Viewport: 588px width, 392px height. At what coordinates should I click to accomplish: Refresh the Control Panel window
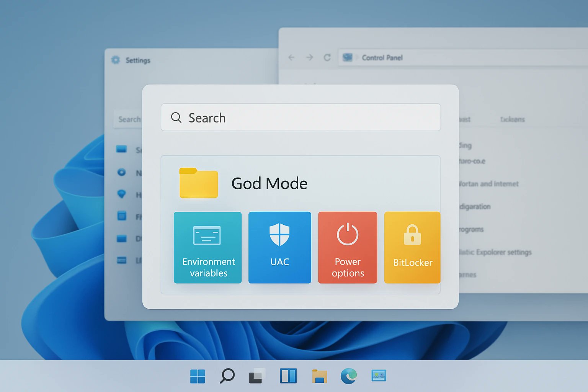(x=327, y=57)
